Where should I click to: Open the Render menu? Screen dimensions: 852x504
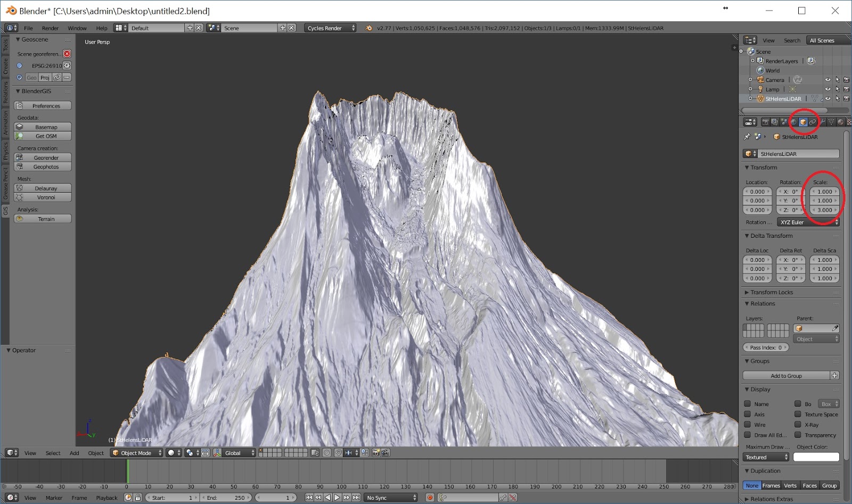50,28
